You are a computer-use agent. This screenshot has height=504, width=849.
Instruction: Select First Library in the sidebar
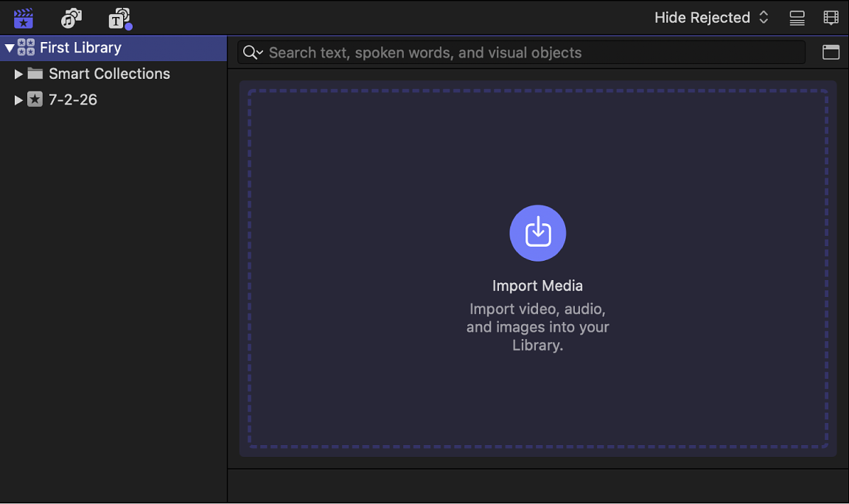(x=113, y=48)
